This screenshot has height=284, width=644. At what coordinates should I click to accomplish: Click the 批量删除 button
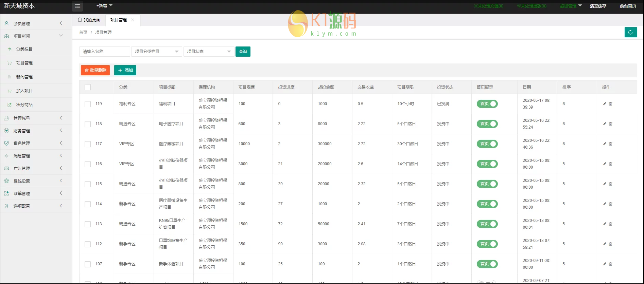point(95,70)
